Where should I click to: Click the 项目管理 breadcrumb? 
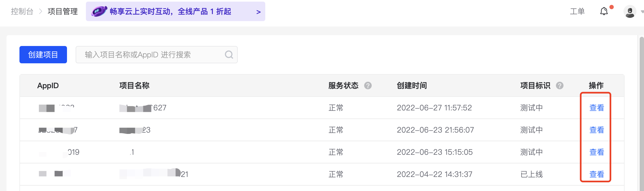[x=63, y=11]
